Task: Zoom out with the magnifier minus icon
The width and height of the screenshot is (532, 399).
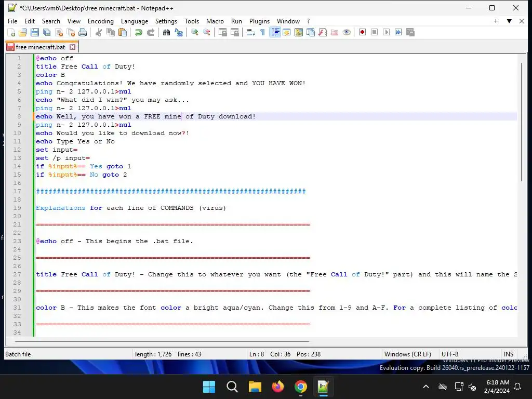Action: pos(206,32)
